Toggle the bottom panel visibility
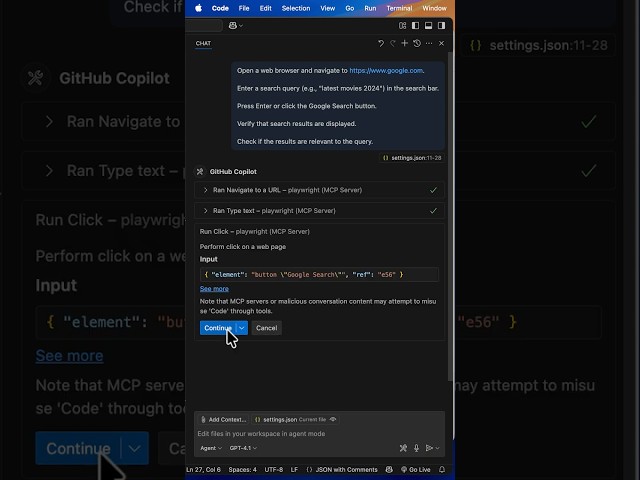 click(x=428, y=25)
